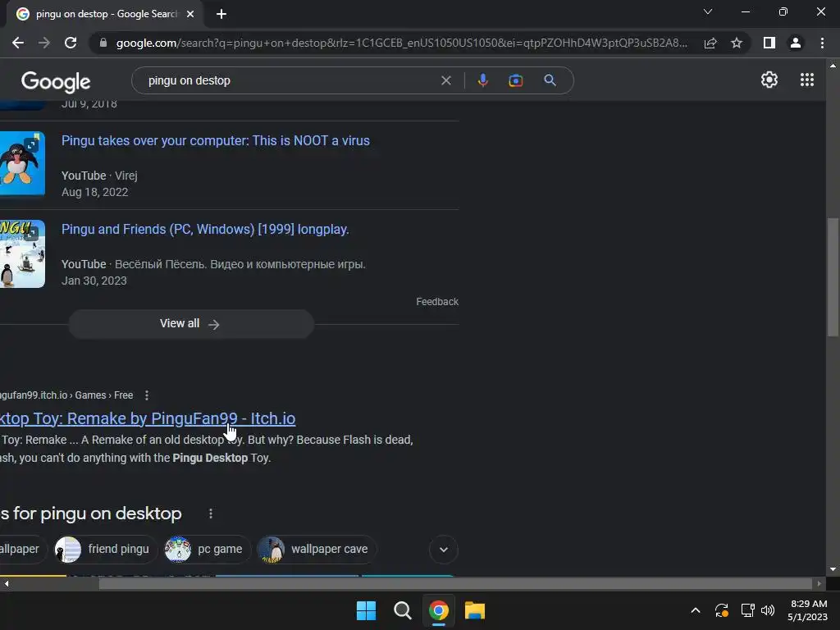Open the sync update tray icon

[x=722, y=610]
